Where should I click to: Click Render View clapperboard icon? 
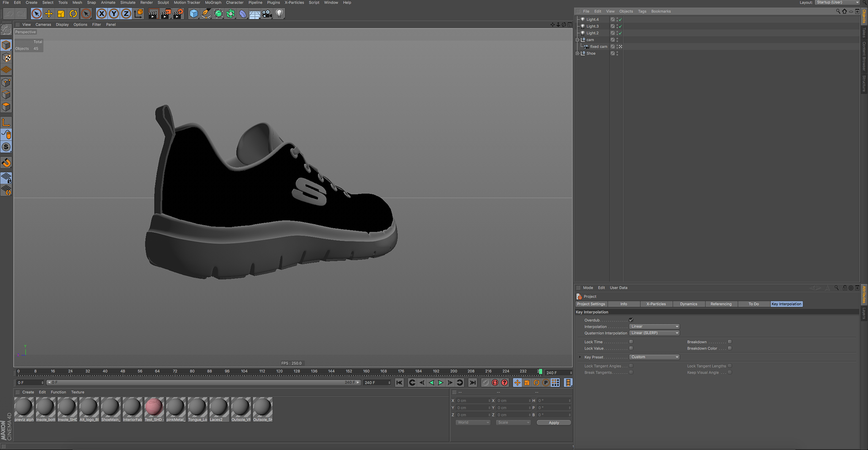[153, 14]
